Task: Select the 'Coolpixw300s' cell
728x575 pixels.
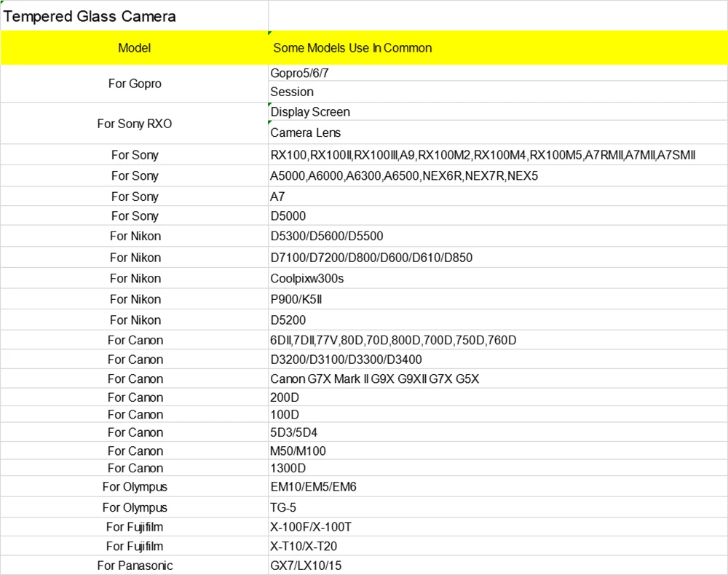Action: [x=307, y=279]
